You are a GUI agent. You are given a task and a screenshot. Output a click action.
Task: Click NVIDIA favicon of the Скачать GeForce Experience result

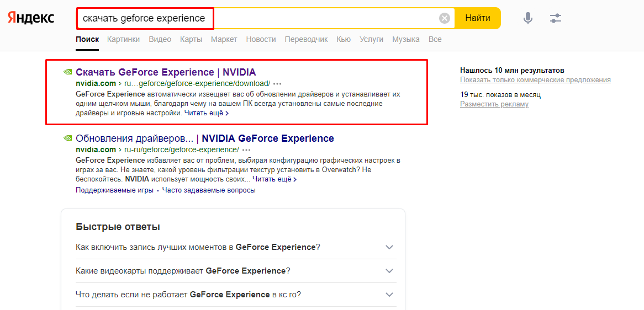pos(67,73)
